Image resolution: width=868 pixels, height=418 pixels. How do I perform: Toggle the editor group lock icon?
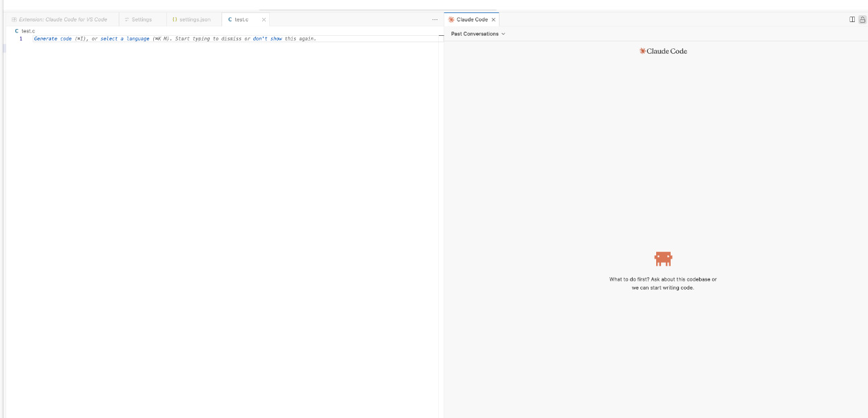click(862, 19)
